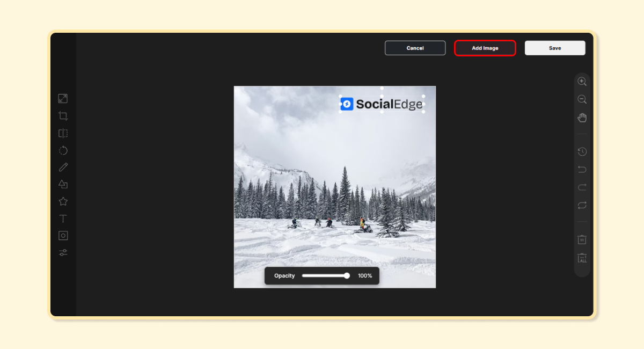
Task: Activate the Hand pan tool
Action: pos(582,117)
